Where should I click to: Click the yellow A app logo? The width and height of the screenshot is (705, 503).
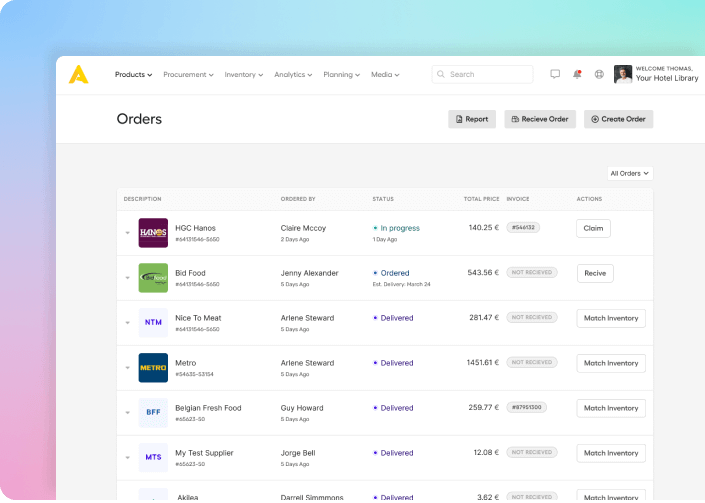(78, 75)
